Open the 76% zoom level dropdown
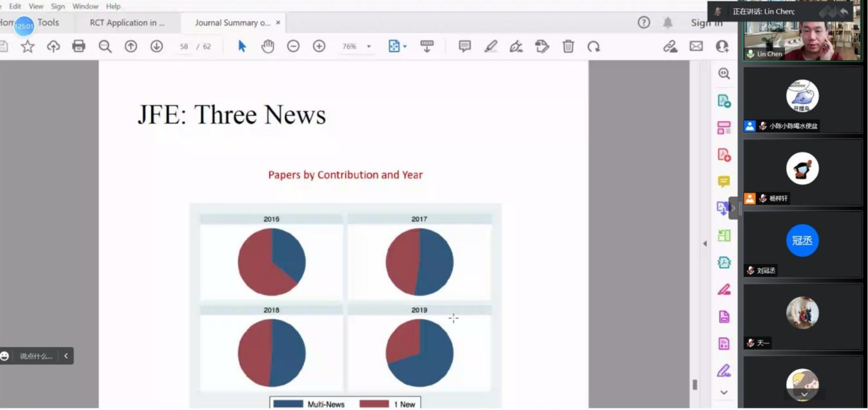The width and height of the screenshot is (868, 410). (369, 46)
